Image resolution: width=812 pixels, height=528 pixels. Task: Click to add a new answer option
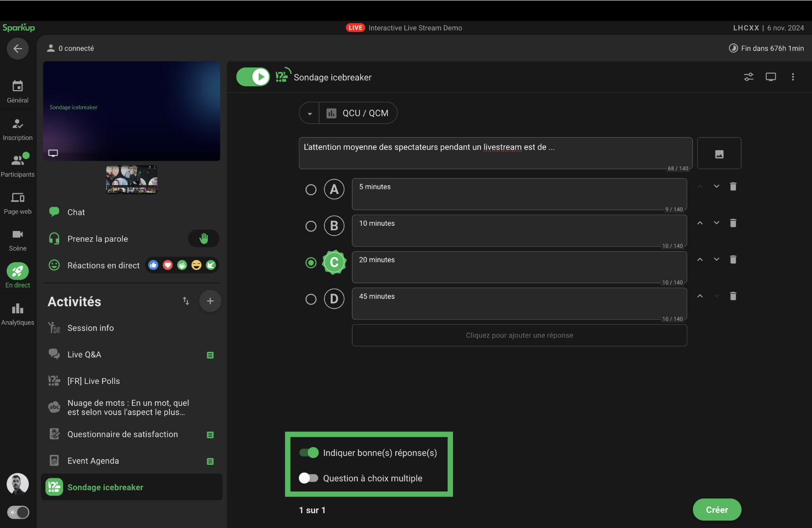519,336
